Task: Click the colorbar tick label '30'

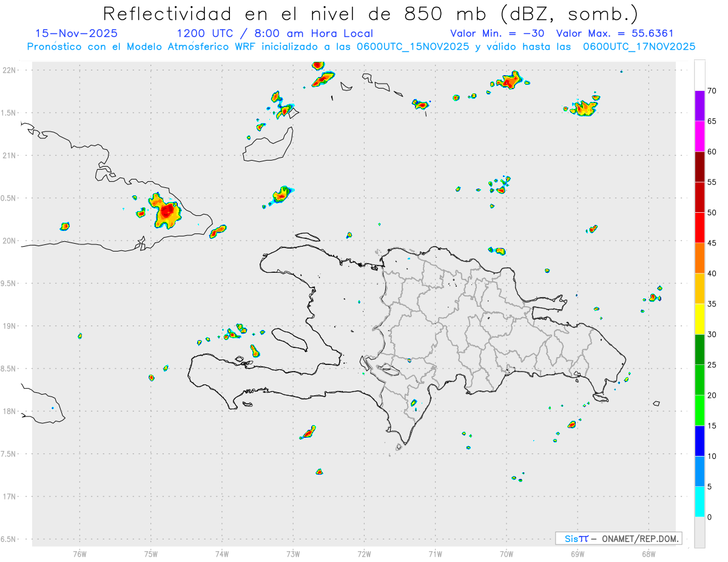Action: pyautogui.click(x=712, y=335)
